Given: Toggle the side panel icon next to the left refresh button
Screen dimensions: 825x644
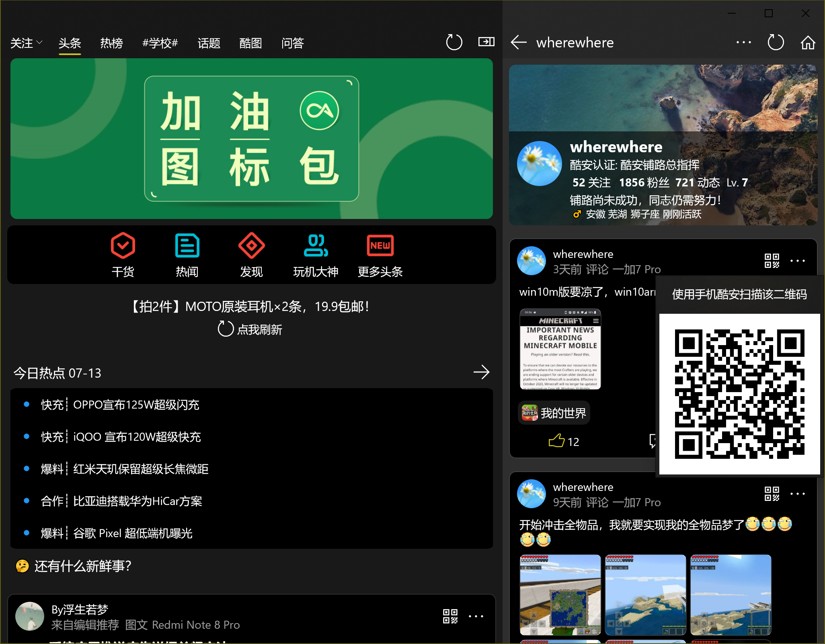Looking at the screenshot, I should [x=486, y=42].
